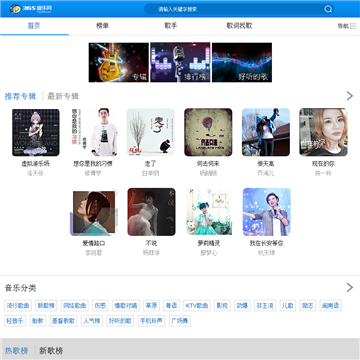The width and height of the screenshot is (360, 360).
Task: Select the 儿歌 category tag
Action: tap(287, 305)
